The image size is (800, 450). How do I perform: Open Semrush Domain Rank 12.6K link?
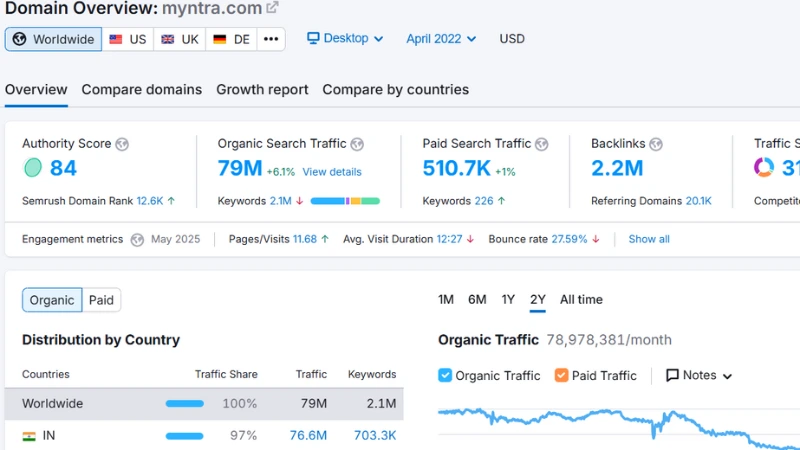point(150,201)
